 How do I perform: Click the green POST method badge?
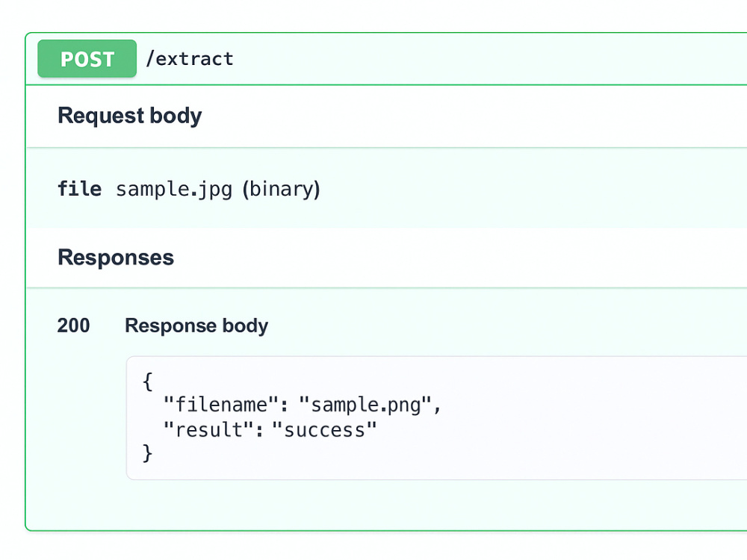[87, 58]
